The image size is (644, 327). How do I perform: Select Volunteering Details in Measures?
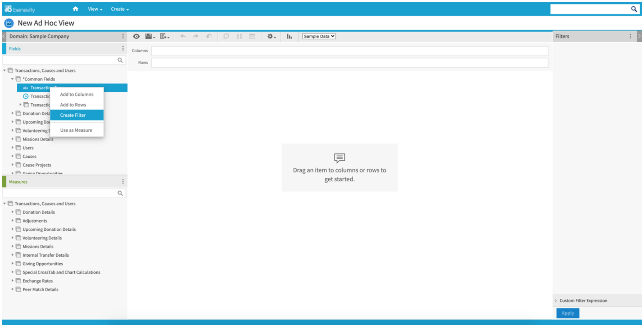point(42,238)
